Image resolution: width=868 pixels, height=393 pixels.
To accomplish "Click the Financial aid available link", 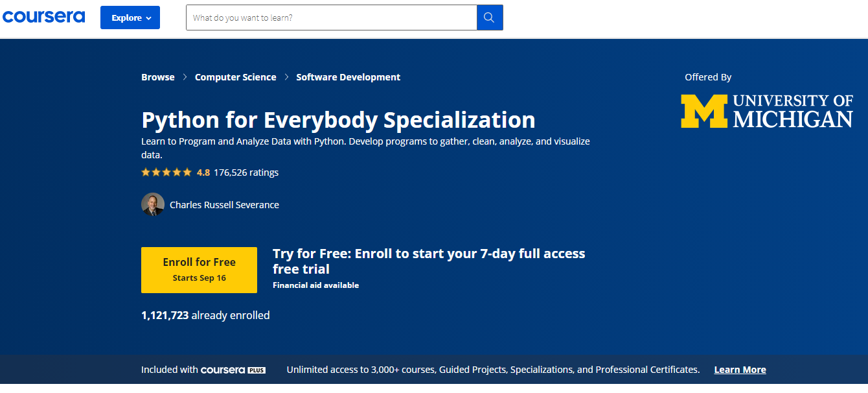I will click(315, 285).
